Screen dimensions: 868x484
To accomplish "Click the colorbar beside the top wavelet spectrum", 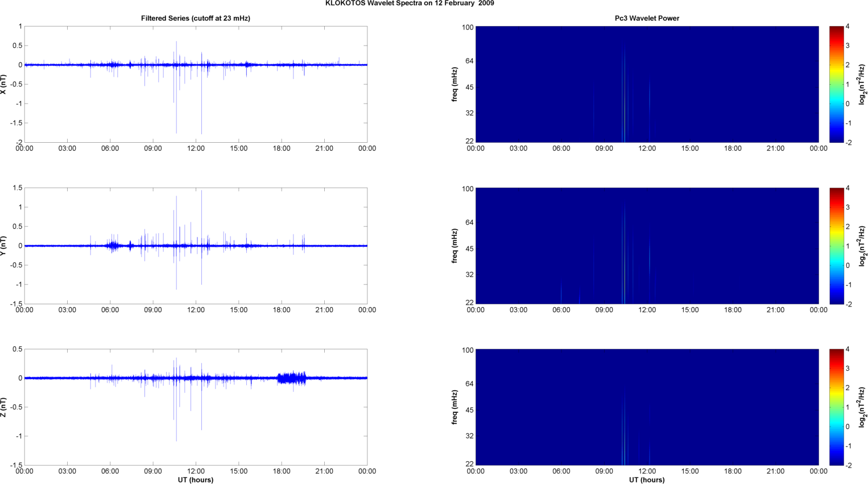I will 836,84.
